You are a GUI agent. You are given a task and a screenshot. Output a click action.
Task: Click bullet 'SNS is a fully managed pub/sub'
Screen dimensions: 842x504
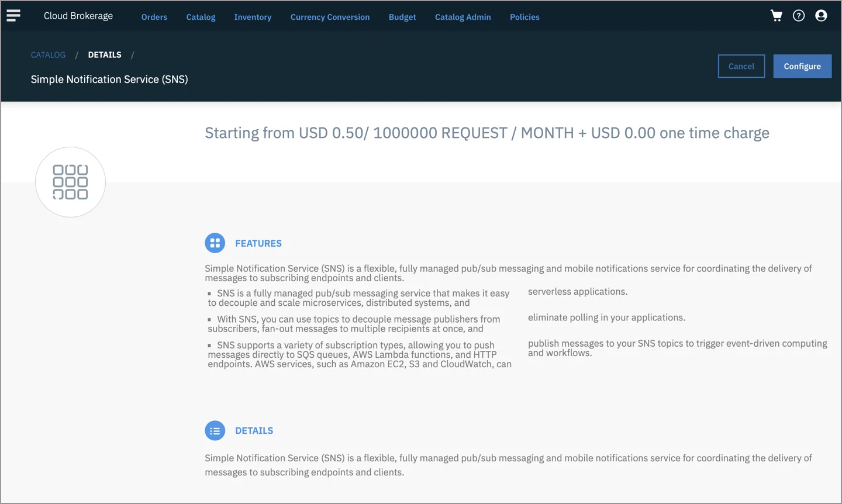pos(358,298)
